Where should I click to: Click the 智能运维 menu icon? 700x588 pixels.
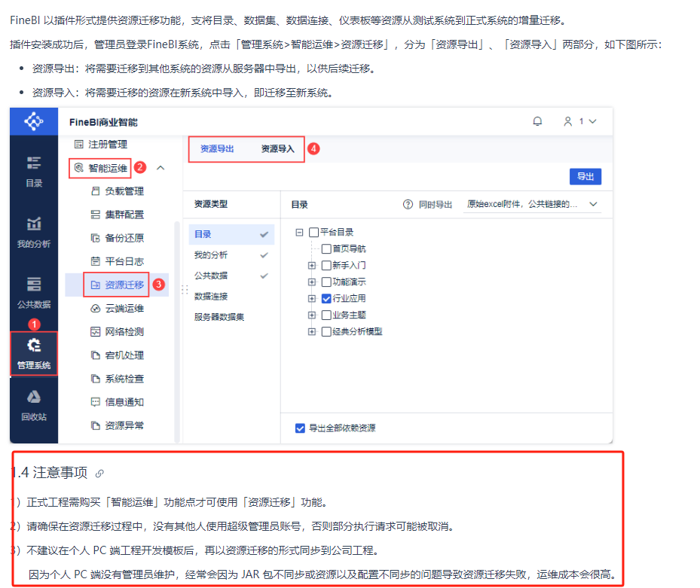(x=79, y=168)
